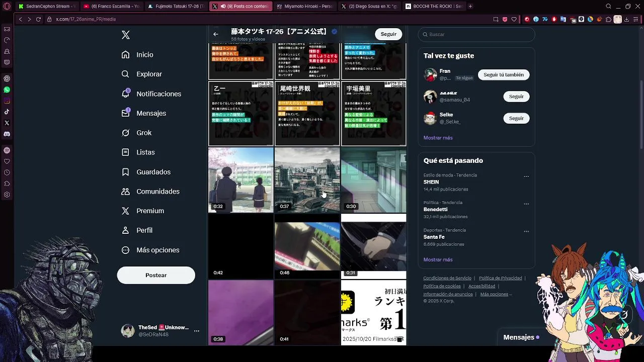Go to Inicio home page
644x362 pixels.
coord(137,55)
